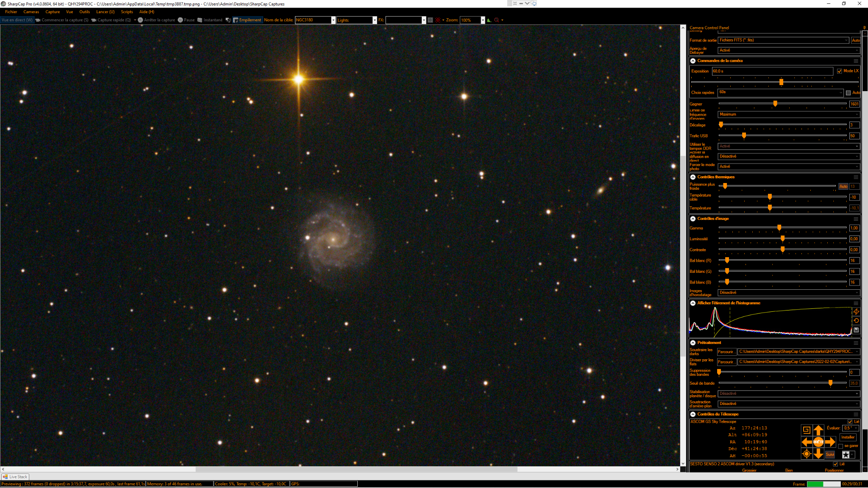Open the Forcer le mode photo dropdown

(789, 166)
